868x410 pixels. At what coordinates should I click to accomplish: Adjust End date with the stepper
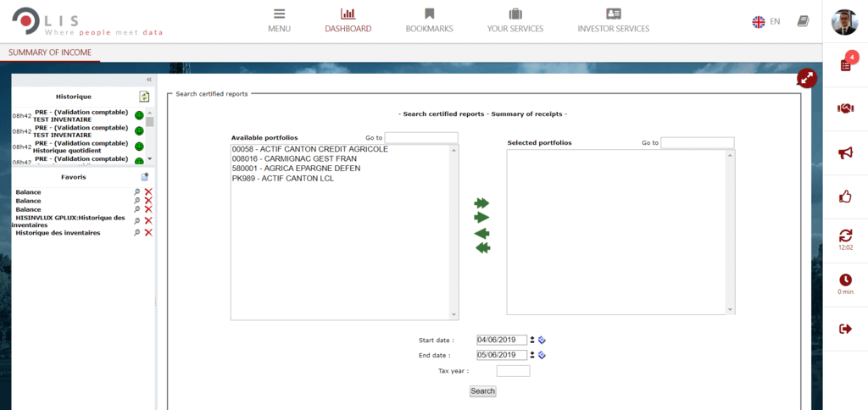tap(532, 355)
